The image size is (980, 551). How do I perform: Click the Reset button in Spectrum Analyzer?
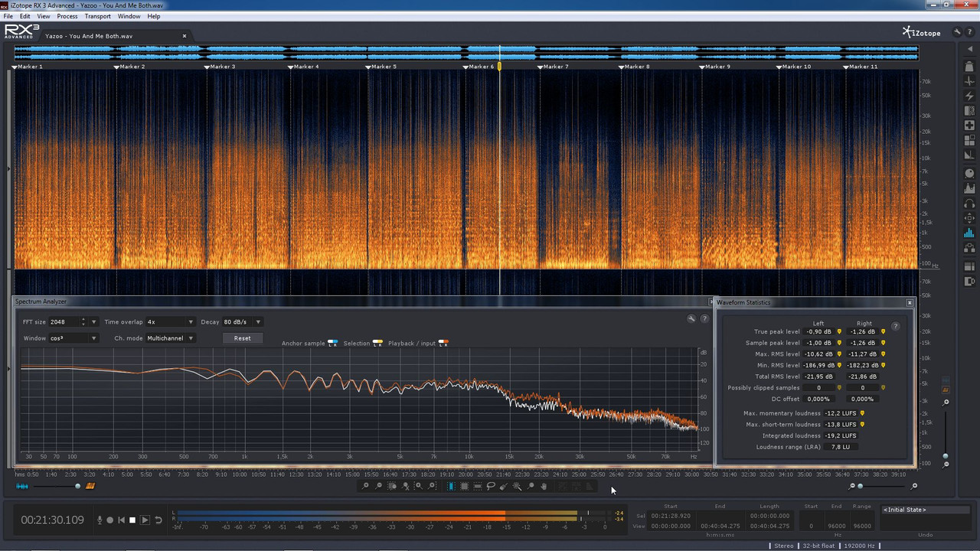point(242,338)
